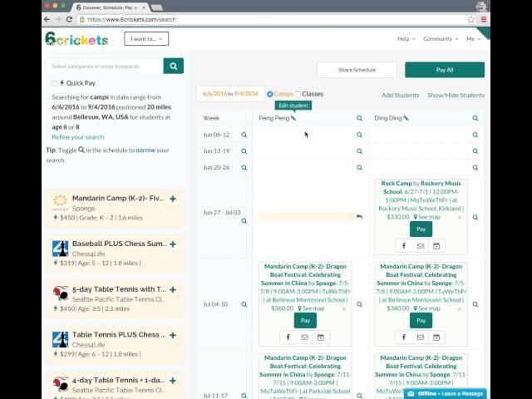Share Peng Peng's Jul 04-10 camp on Facebook
The height and width of the screenshot is (399, 532).
pos(288,337)
